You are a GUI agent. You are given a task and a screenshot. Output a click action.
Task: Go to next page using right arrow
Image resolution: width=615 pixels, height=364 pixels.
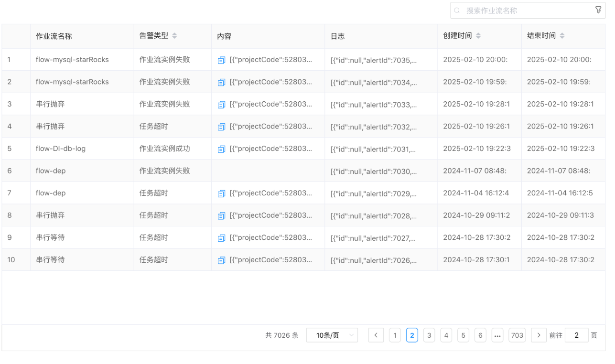pyautogui.click(x=539, y=335)
